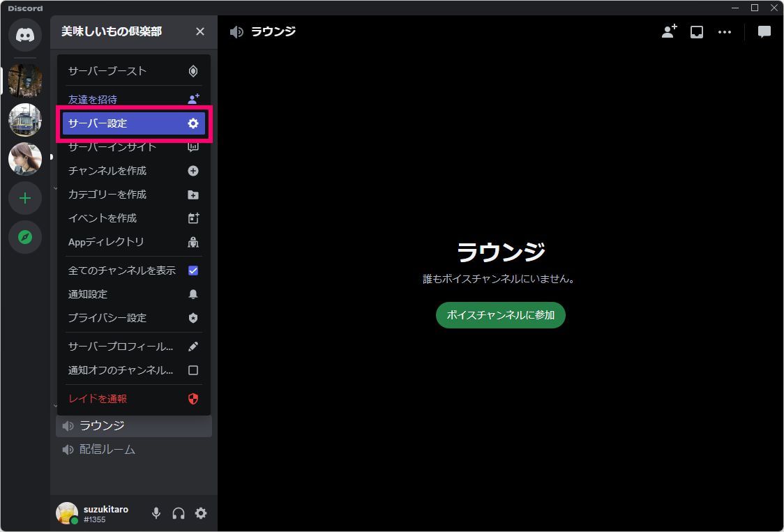Screen dimensions: 784x532
Task: Open the ラウンジ voice channel in sidebar
Action: point(133,425)
